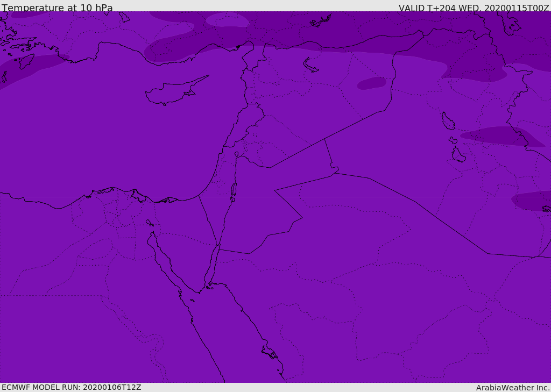Image resolution: width=551 pixels, height=392 pixels.
Task: Click the large lake in central Iraq
Action: pyautogui.click(x=448, y=121)
